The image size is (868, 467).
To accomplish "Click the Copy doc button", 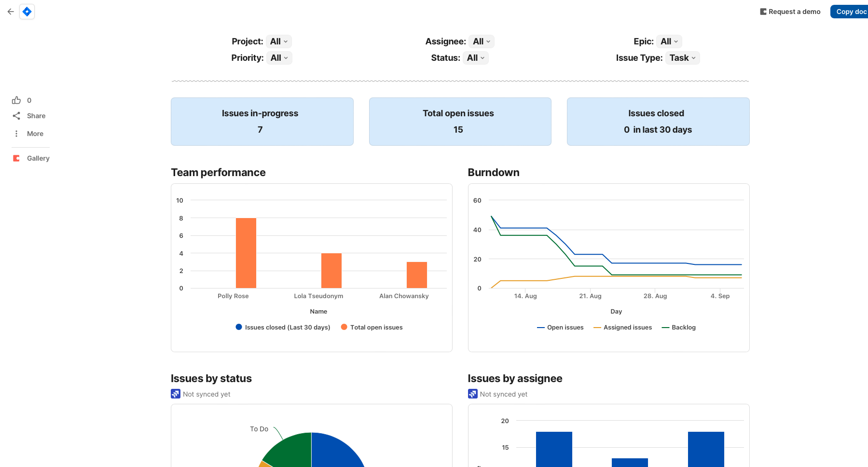I will pyautogui.click(x=851, y=12).
